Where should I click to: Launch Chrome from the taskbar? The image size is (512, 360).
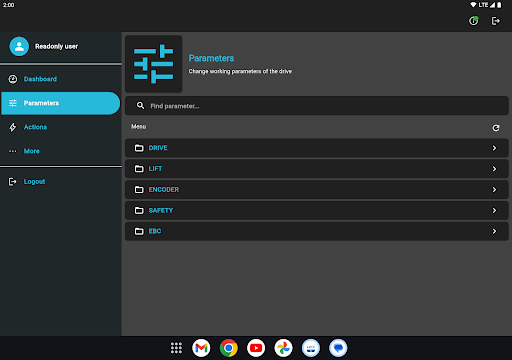pos(229,348)
